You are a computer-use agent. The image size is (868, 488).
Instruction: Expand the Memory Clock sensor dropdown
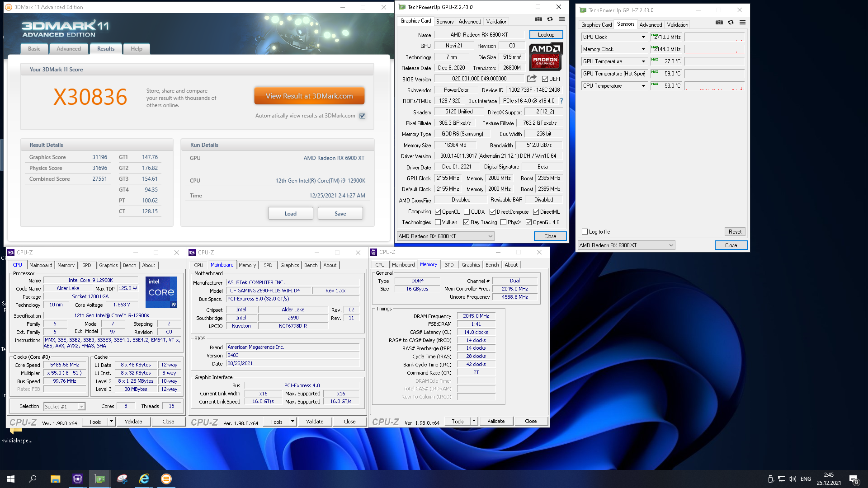(x=643, y=49)
